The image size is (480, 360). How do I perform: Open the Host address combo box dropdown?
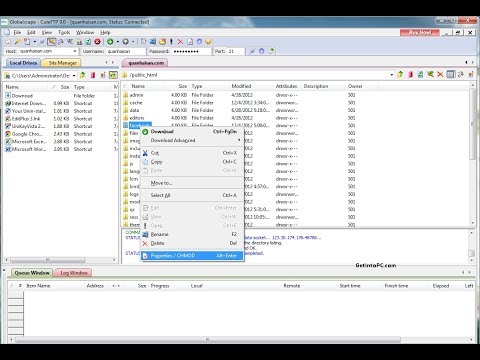click(75, 51)
